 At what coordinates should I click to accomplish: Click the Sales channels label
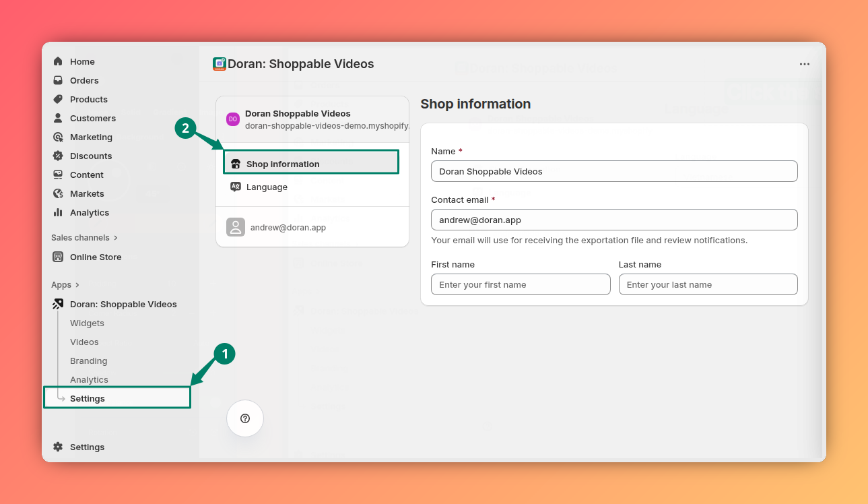click(x=80, y=238)
